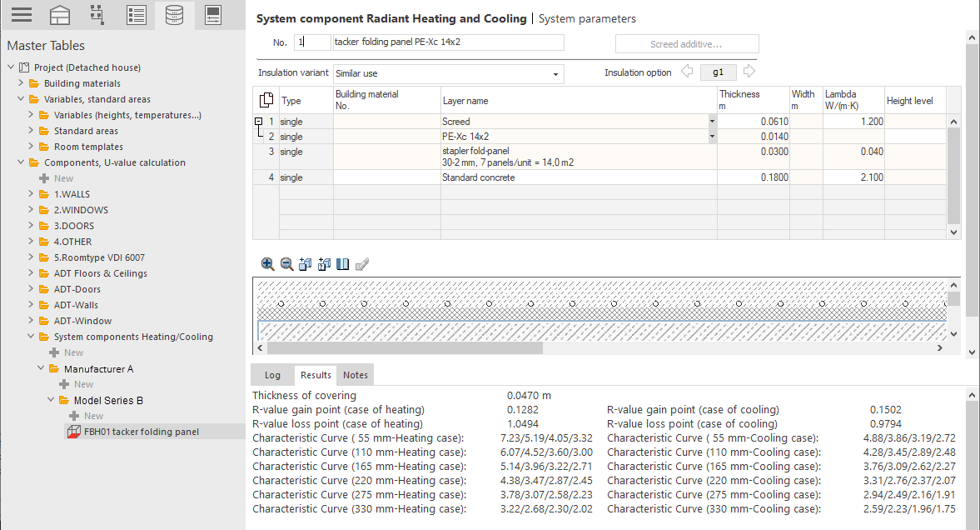Collapse Variables, standard areas node
The height and width of the screenshot is (530, 980).
pyautogui.click(x=21, y=99)
